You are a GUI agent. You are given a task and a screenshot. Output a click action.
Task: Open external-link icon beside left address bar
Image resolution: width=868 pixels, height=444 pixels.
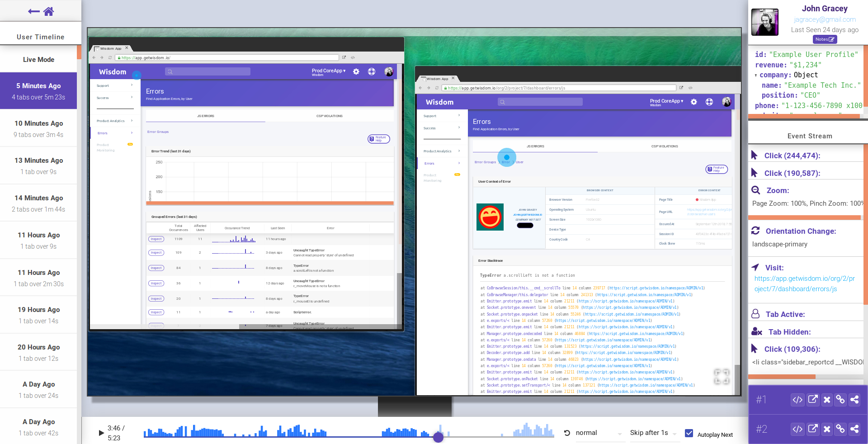(x=344, y=57)
